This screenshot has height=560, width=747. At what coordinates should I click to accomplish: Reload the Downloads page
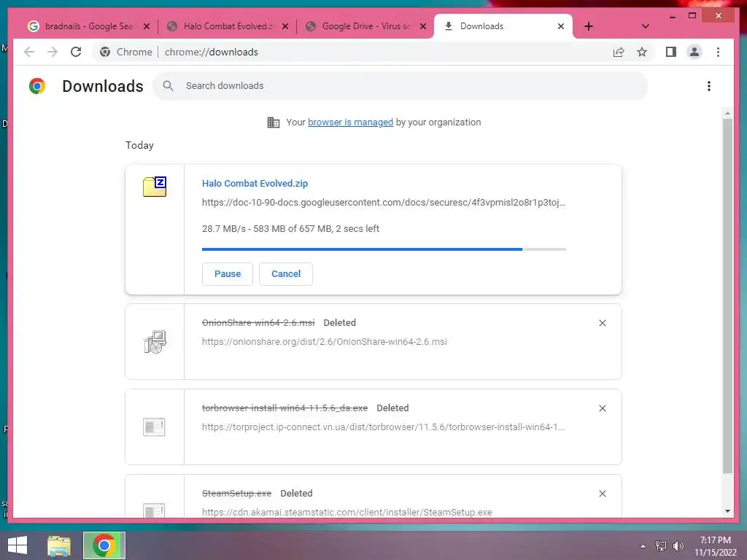click(x=76, y=52)
